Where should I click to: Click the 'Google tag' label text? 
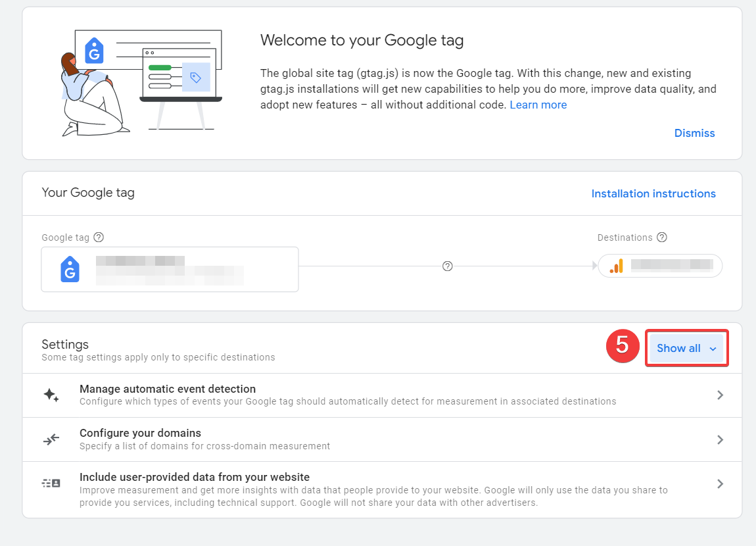point(66,237)
